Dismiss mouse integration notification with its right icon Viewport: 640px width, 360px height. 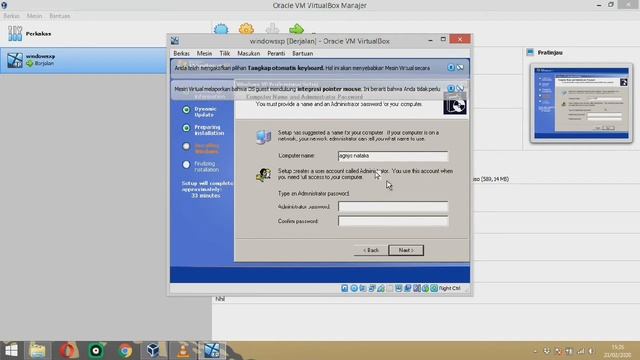pos(460,88)
